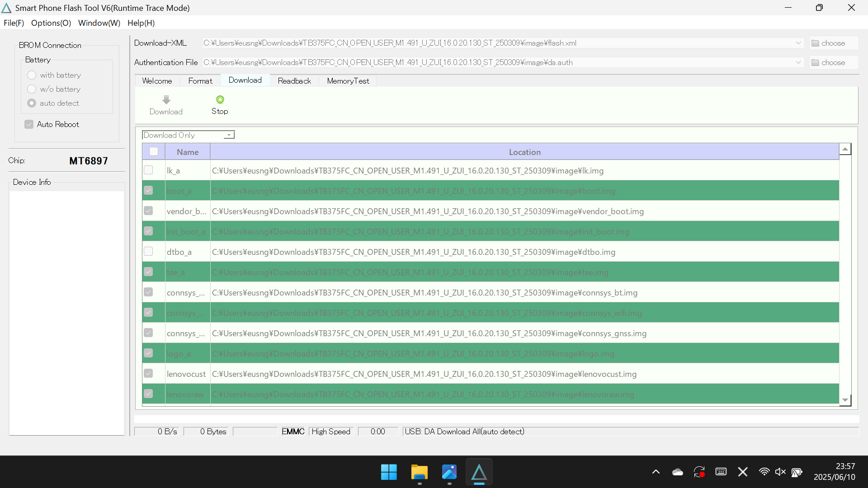Open the Download Only mode dropdown
Viewport: 868px width, 488px height.
pos(228,135)
